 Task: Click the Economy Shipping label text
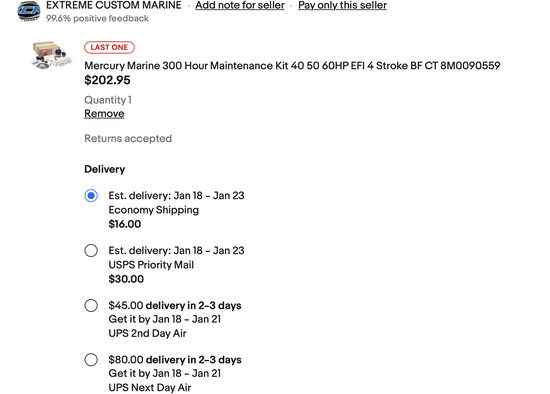click(154, 210)
